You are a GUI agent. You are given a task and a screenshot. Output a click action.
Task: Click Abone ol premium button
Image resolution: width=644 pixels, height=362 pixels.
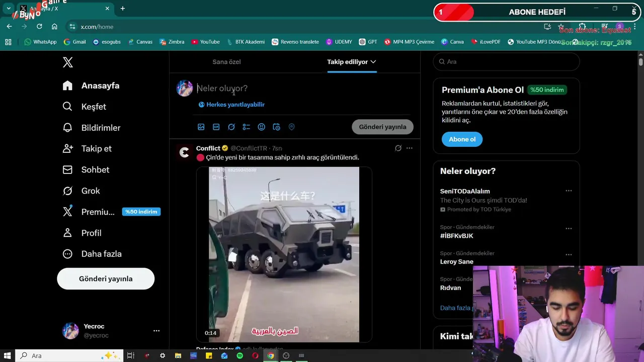[x=462, y=139]
